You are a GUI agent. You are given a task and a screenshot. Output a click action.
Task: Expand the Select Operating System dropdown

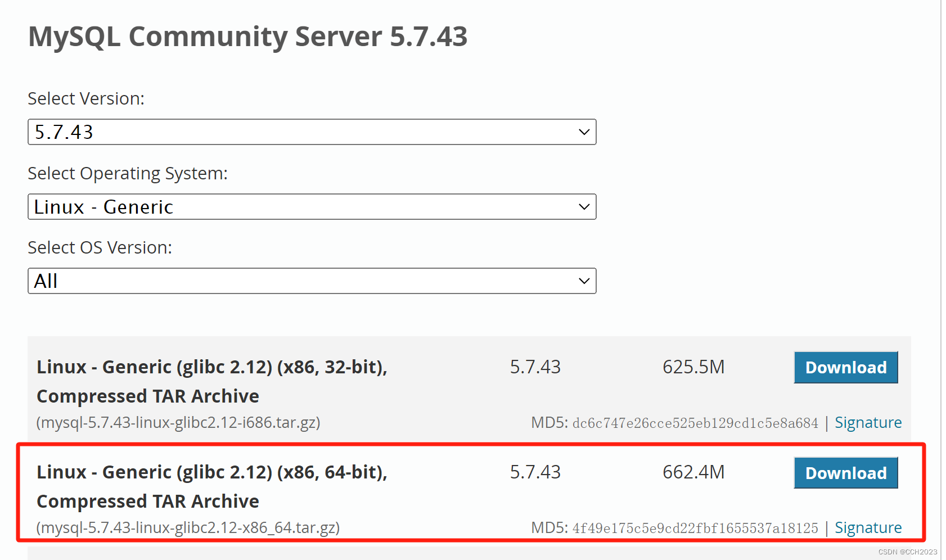coord(312,207)
